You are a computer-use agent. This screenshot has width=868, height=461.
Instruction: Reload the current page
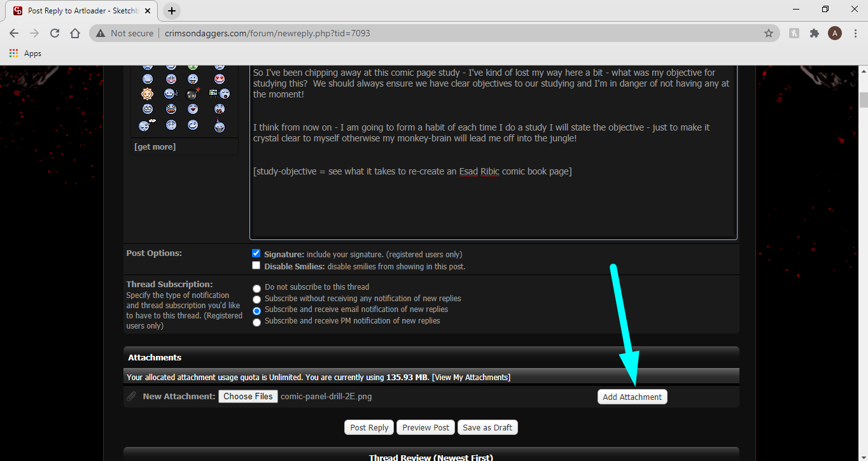point(55,33)
